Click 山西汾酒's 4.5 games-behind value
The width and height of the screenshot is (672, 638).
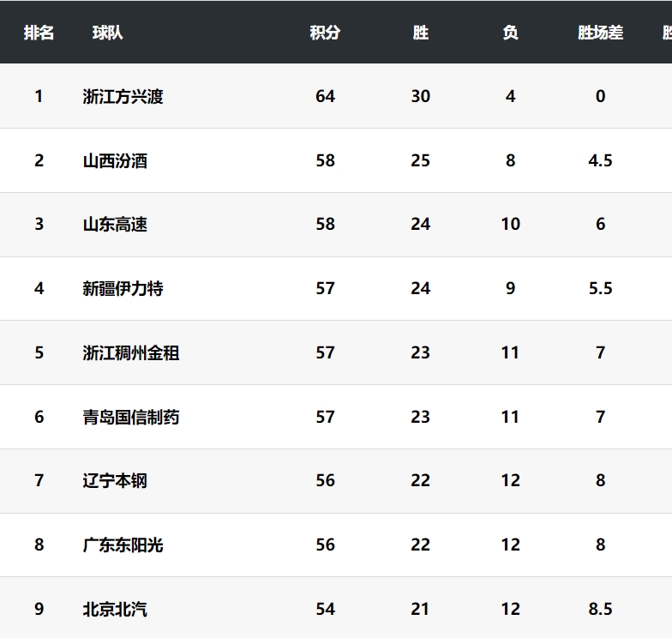coord(600,160)
